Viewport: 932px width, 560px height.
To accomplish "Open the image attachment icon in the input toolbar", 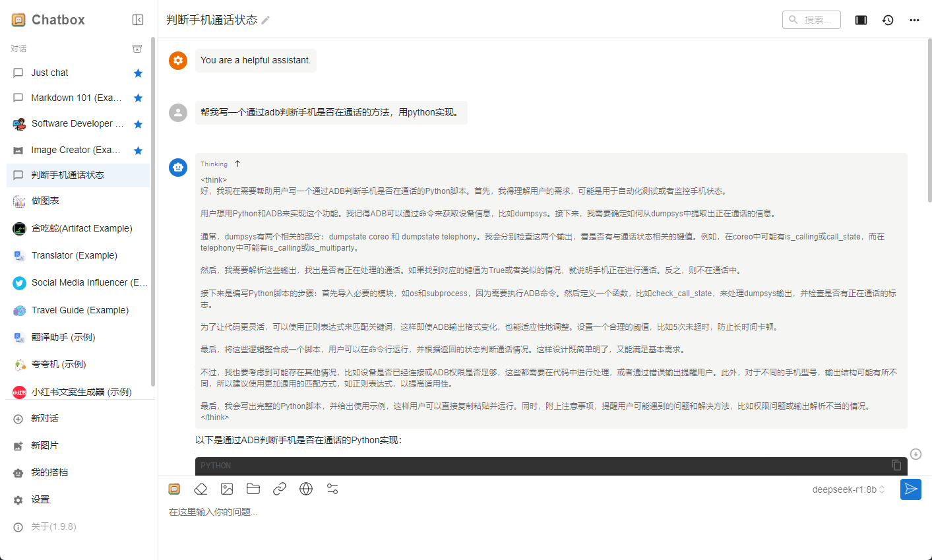I will pos(227,488).
